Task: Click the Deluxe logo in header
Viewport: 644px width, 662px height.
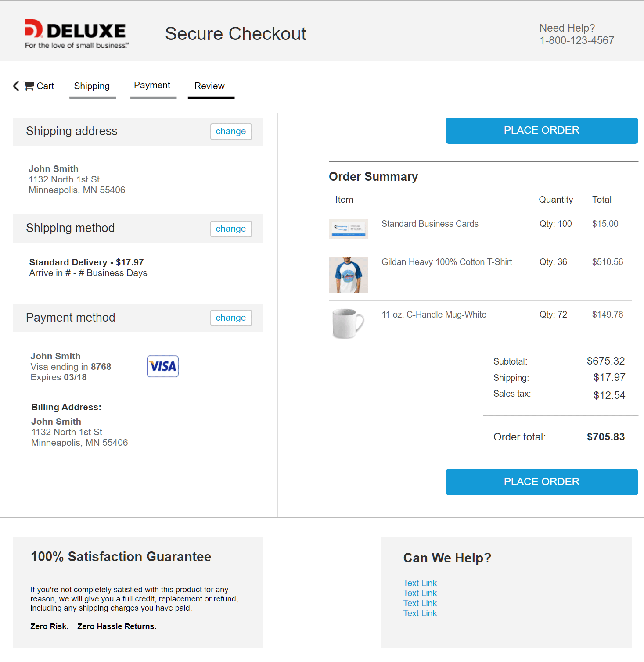Action: tap(76, 34)
